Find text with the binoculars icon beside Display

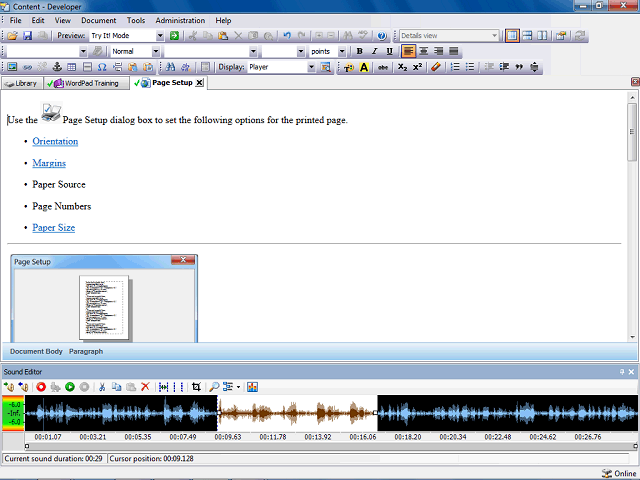click(170, 67)
